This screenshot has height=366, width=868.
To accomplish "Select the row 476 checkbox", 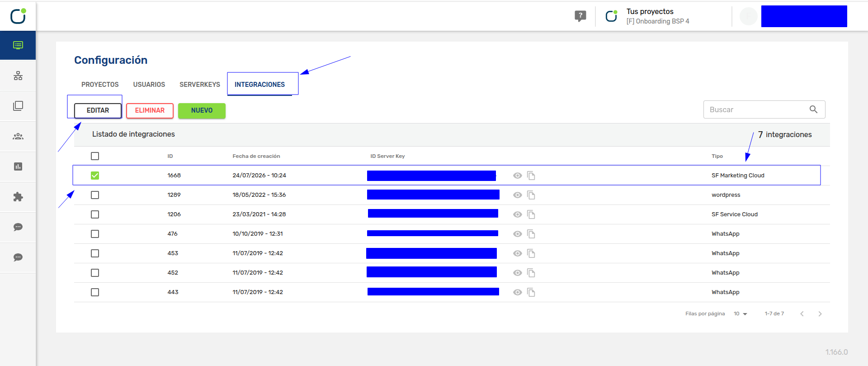I will tap(95, 234).
